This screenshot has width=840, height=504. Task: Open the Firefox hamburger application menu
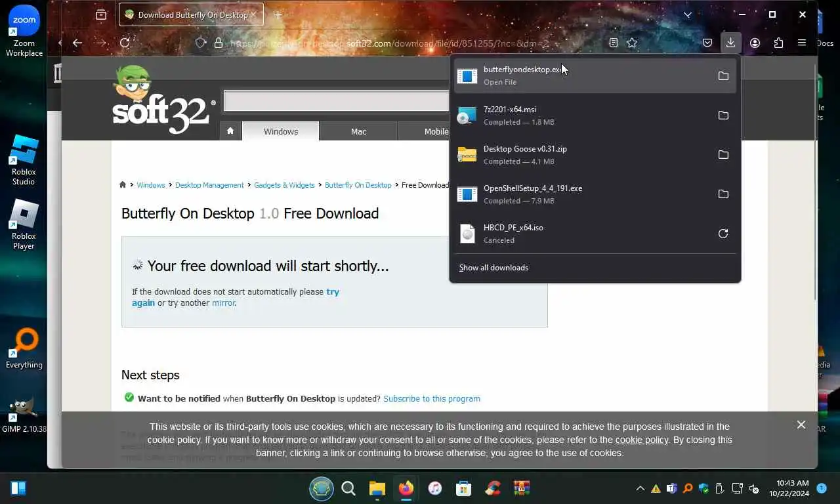(x=802, y=43)
